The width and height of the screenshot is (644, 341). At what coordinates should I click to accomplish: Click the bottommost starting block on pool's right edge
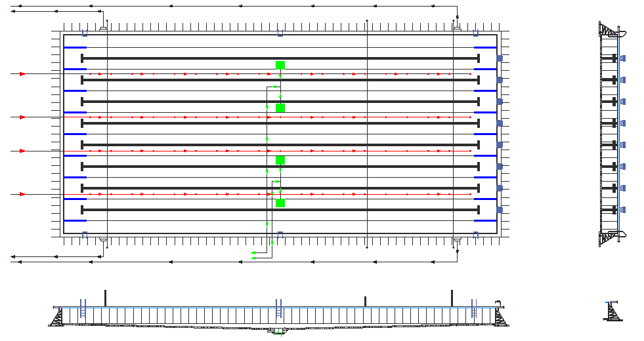point(500,210)
